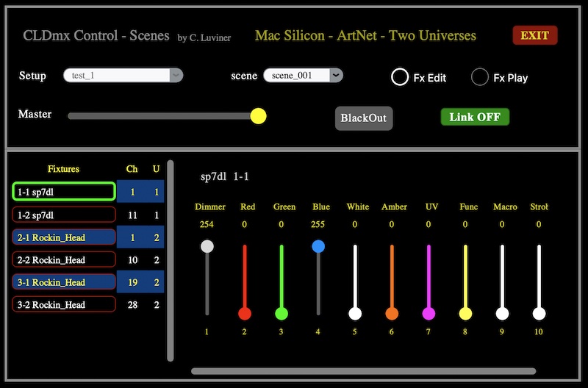Click the Mac Silicon - ArtNet - Two Universes heading

click(x=365, y=35)
